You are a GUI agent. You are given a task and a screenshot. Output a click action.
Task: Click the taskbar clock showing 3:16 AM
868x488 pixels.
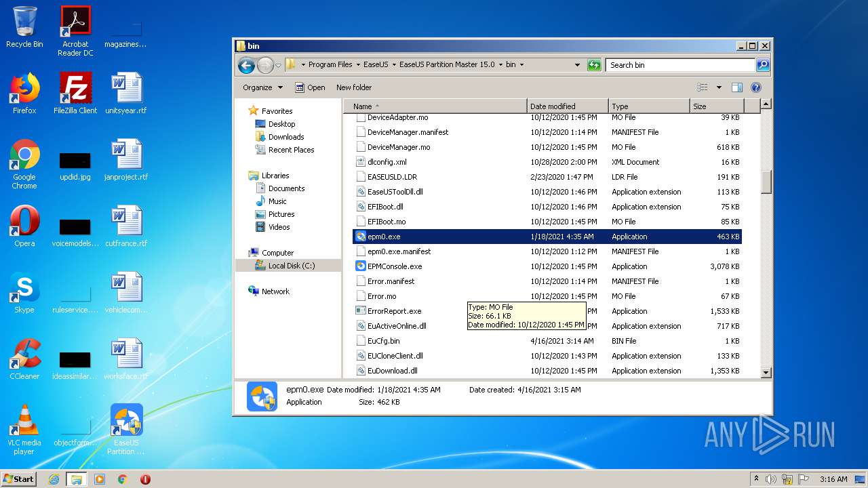tap(833, 479)
